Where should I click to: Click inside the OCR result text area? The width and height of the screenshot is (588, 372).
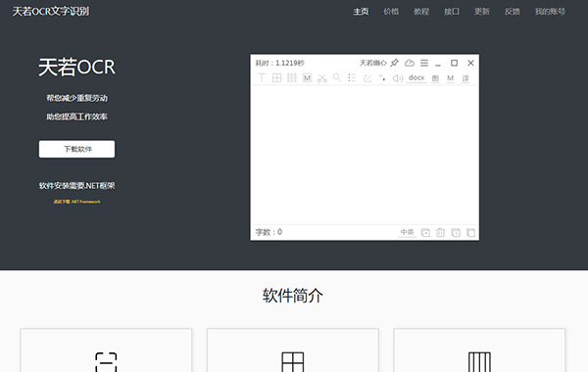365,155
